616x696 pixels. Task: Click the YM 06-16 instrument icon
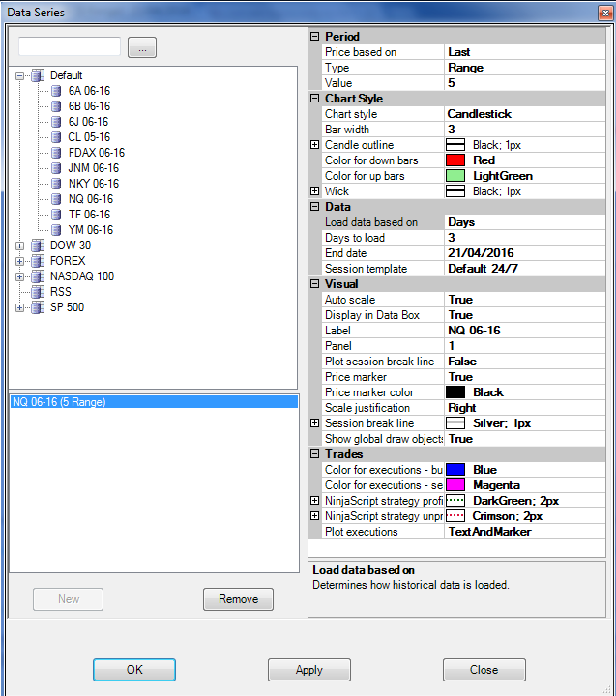click(56, 230)
